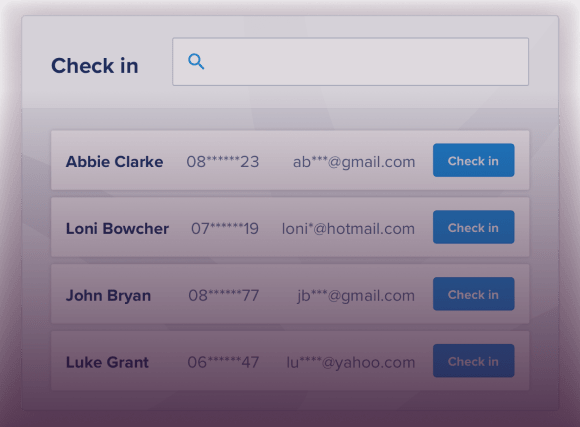
Task: Select Loni Bowcher's name
Action: pos(117,229)
